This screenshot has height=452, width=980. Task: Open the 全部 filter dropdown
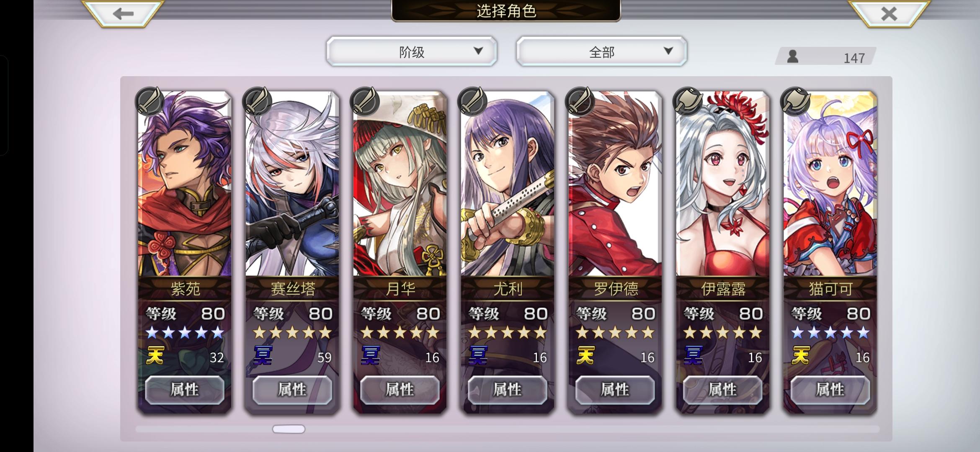pyautogui.click(x=602, y=51)
